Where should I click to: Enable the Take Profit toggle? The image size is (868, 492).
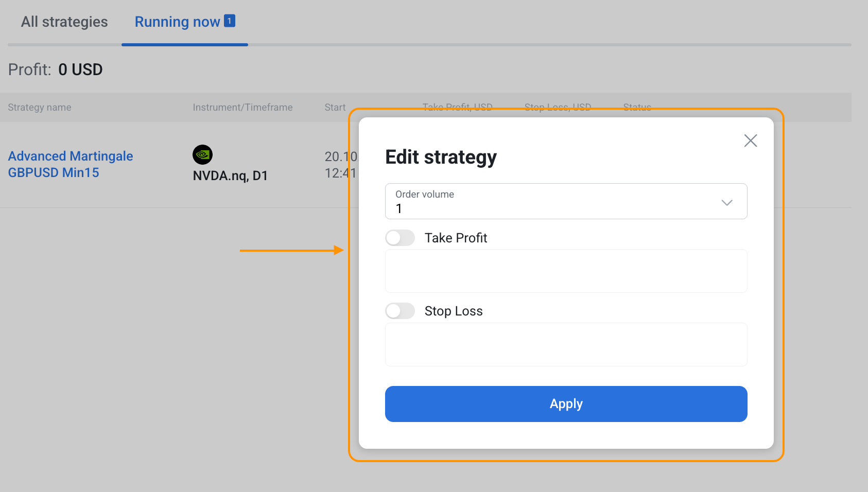click(400, 238)
